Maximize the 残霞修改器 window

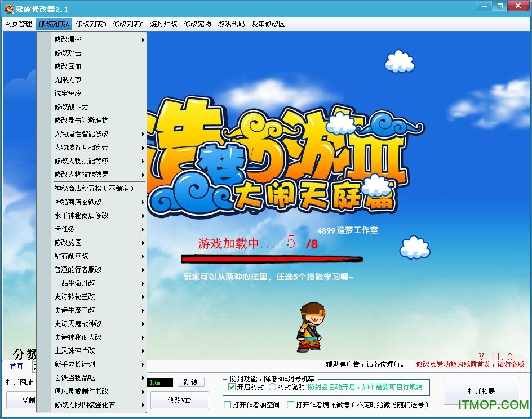pyautogui.click(x=500, y=6)
